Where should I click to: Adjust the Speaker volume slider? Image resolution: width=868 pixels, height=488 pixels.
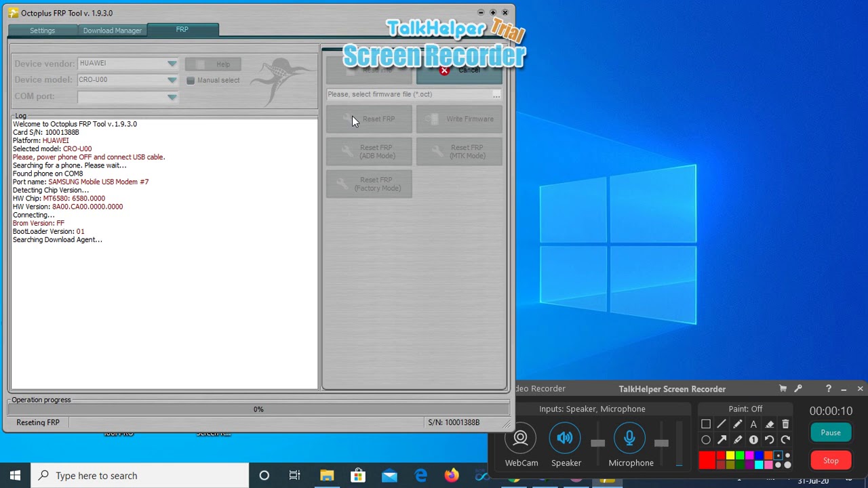[597, 443]
